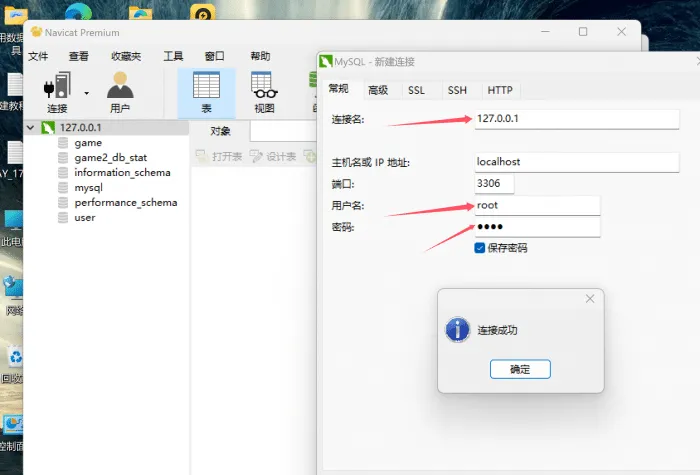Switch to the SSH tab
The image size is (700, 475).
tap(457, 90)
